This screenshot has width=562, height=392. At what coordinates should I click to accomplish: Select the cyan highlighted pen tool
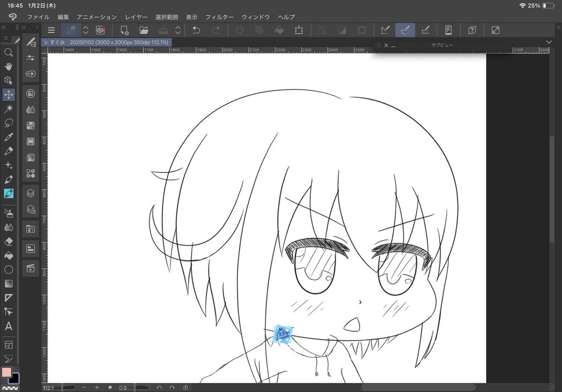(x=8, y=193)
